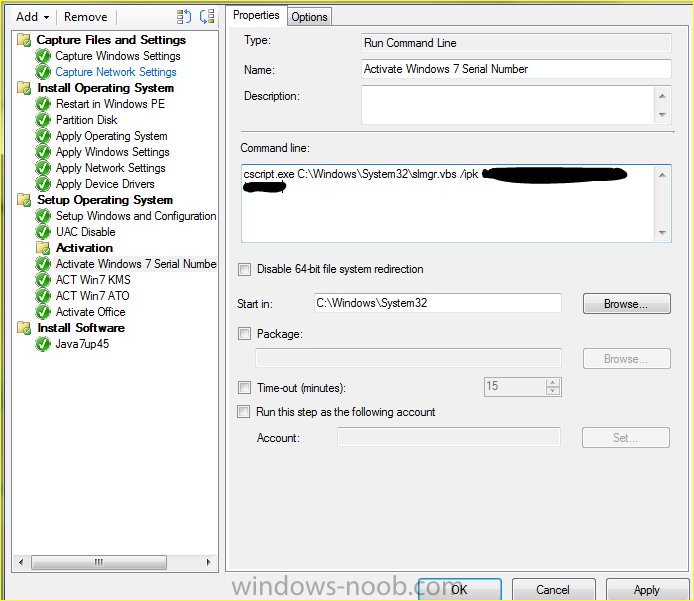The image size is (694, 601).
Task: Click green check icon beside Apply Network Settings
Action: coord(43,168)
